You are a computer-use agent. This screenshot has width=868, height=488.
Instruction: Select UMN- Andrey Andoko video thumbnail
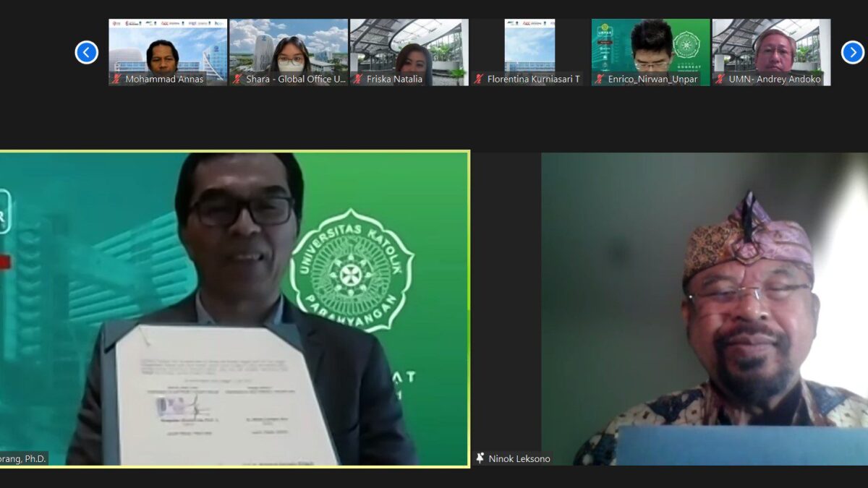[771, 47]
